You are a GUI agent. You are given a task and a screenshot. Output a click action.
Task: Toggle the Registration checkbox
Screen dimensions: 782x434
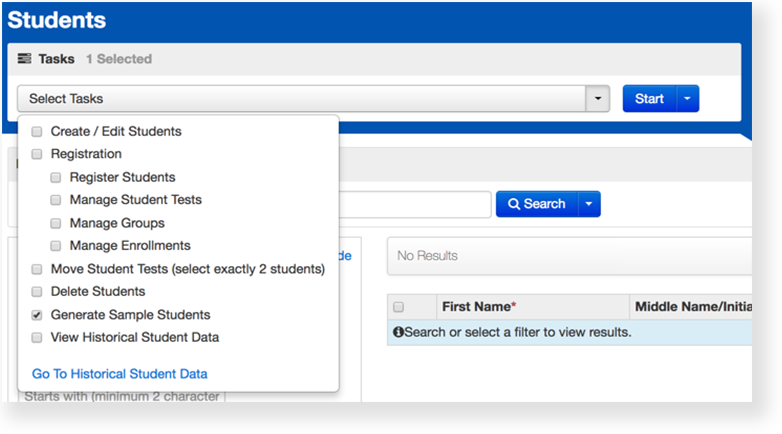tap(37, 154)
